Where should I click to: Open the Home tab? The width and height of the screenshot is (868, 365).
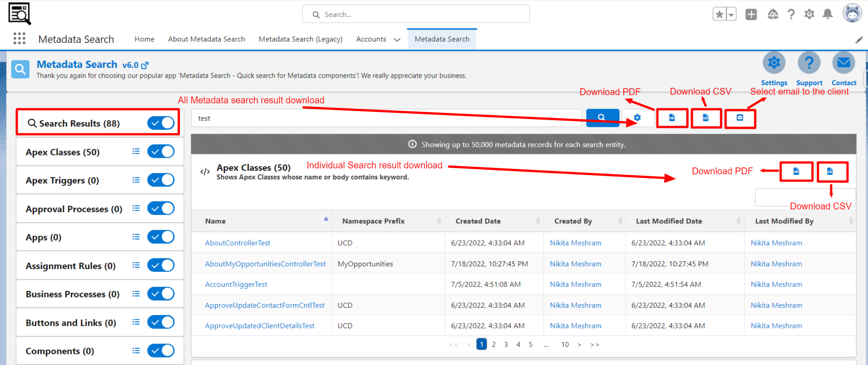144,39
